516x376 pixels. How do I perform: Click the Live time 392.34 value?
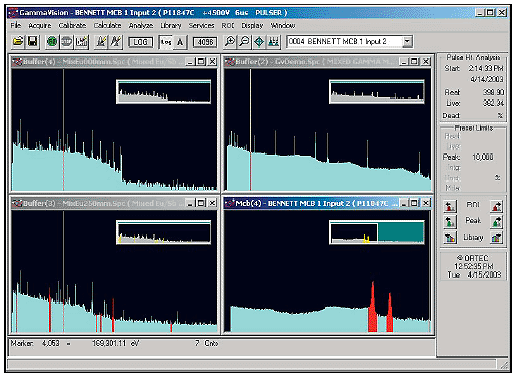click(x=493, y=103)
